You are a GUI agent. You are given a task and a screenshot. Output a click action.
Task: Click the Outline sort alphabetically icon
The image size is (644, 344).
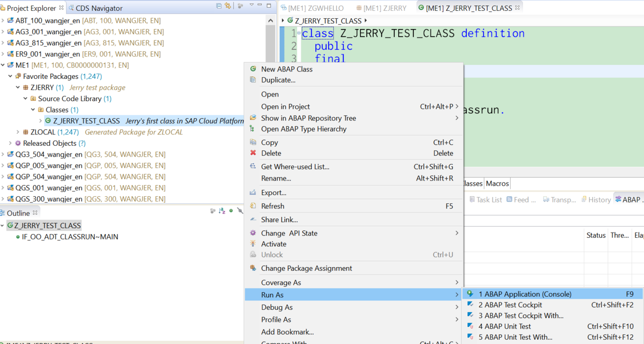point(222,211)
